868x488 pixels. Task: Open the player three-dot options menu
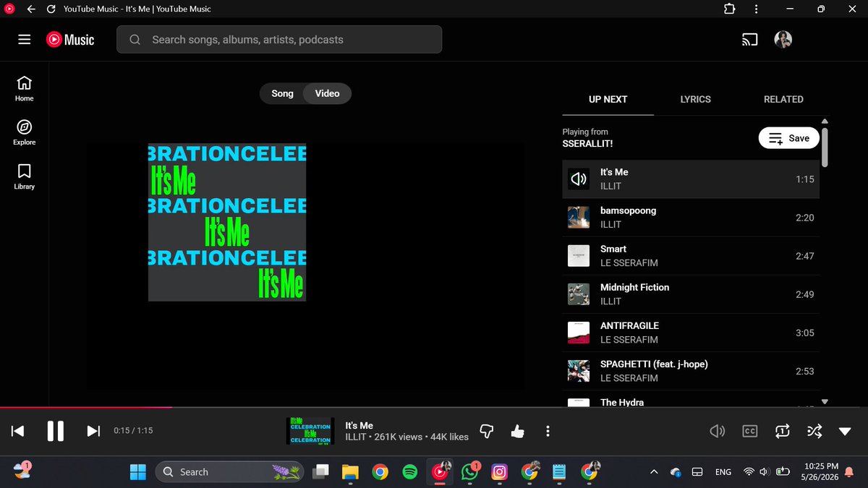(548, 431)
